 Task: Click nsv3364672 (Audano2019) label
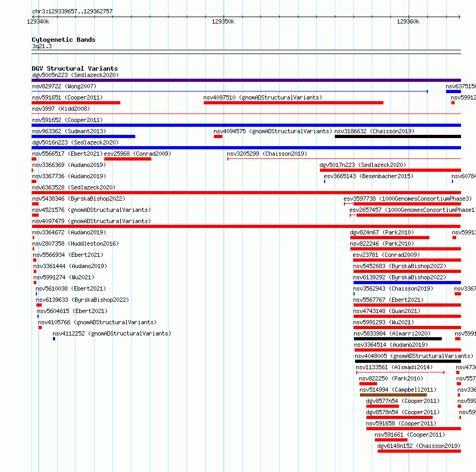(x=69, y=232)
